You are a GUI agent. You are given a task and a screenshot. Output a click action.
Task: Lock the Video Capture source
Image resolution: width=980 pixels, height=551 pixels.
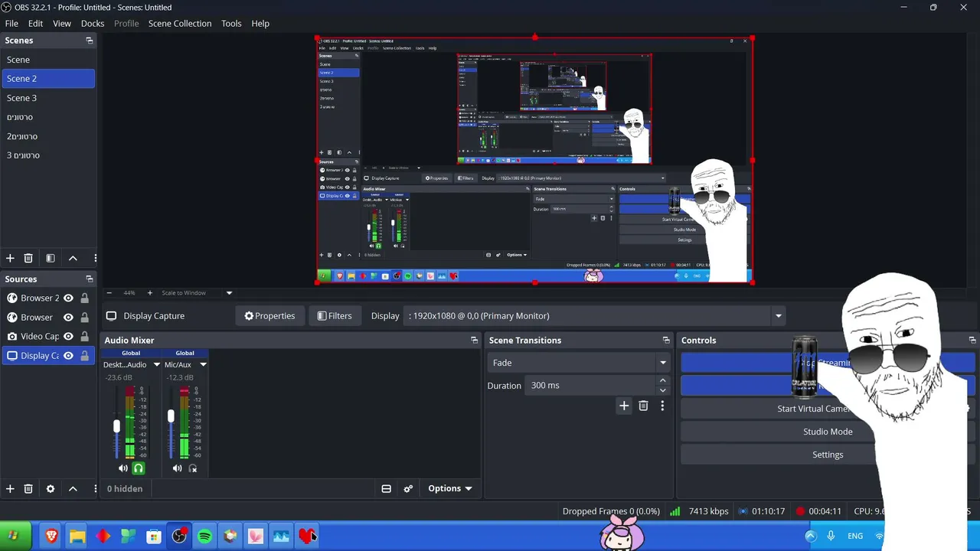point(85,337)
